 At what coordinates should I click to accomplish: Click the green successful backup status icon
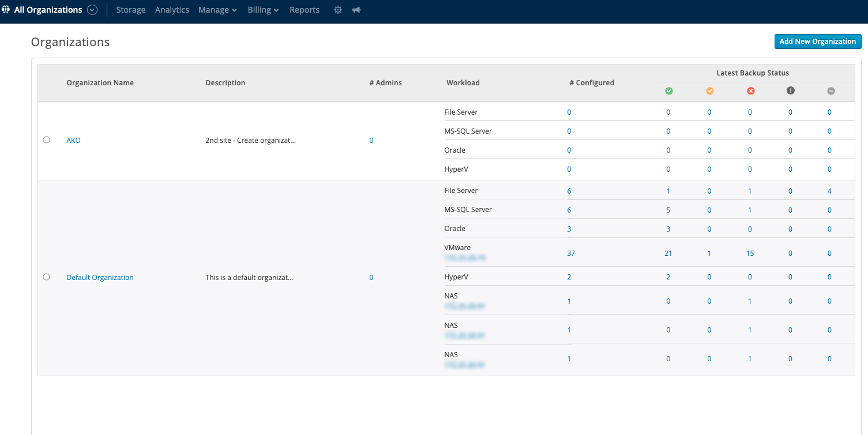point(668,91)
